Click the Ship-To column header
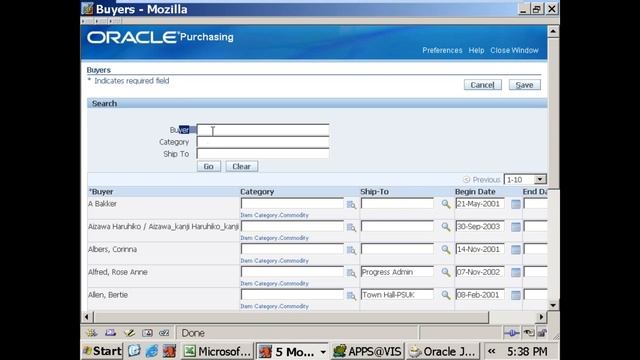This screenshot has width=640, height=360. click(374, 192)
